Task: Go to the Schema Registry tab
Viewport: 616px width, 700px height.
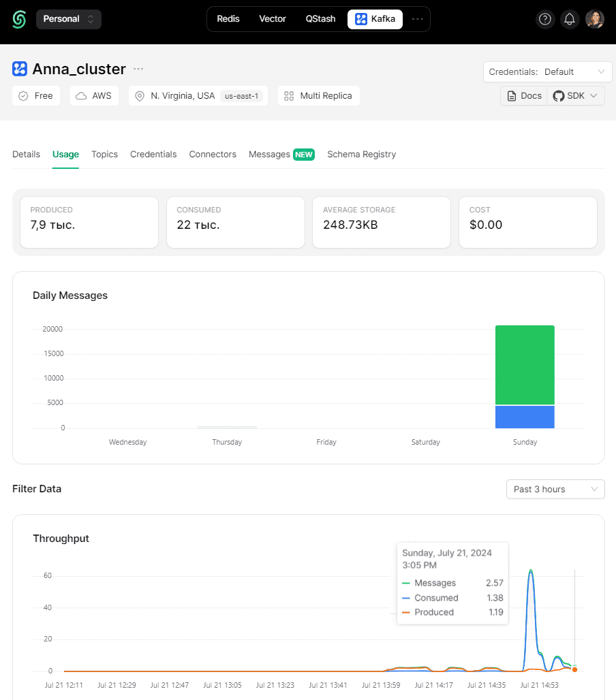Action: click(x=361, y=155)
